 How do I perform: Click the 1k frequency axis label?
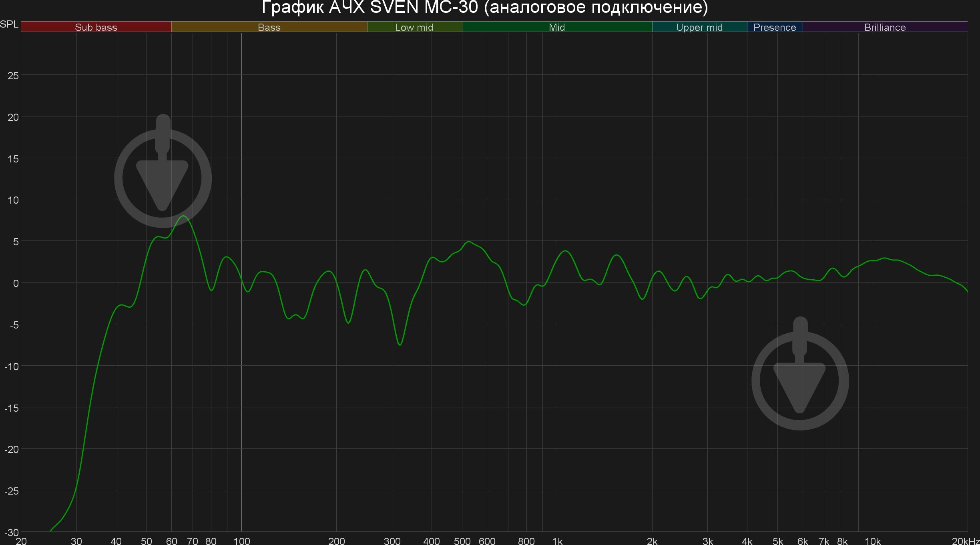pyautogui.click(x=557, y=541)
